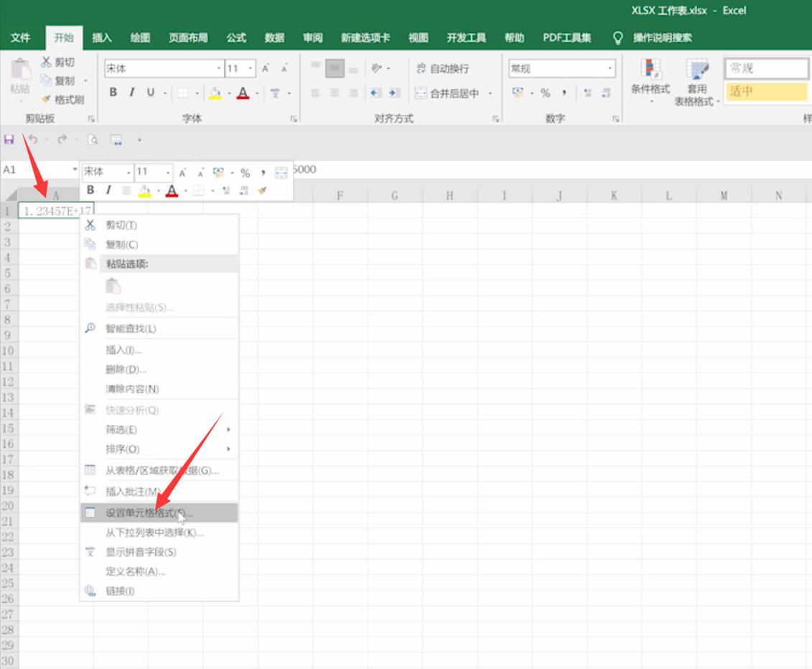Switch to the 开发工具 ribbon tab
This screenshot has height=669, width=812.
pos(466,38)
